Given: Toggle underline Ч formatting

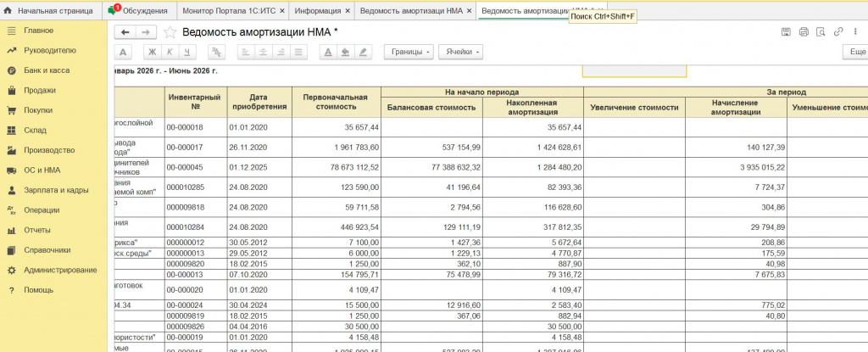Looking at the screenshot, I should point(187,52).
